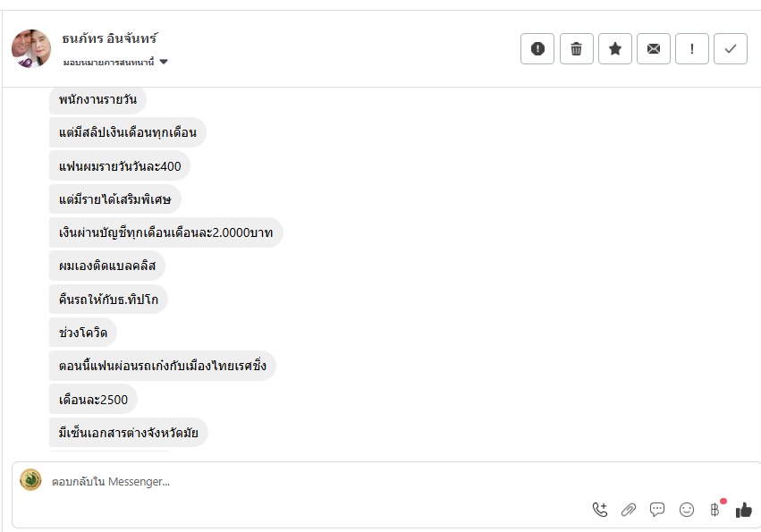This screenshot has height=532, width=761.
Task: Click the ธนภัทร อินจันทร์ contact name
Action: [x=110, y=39]
